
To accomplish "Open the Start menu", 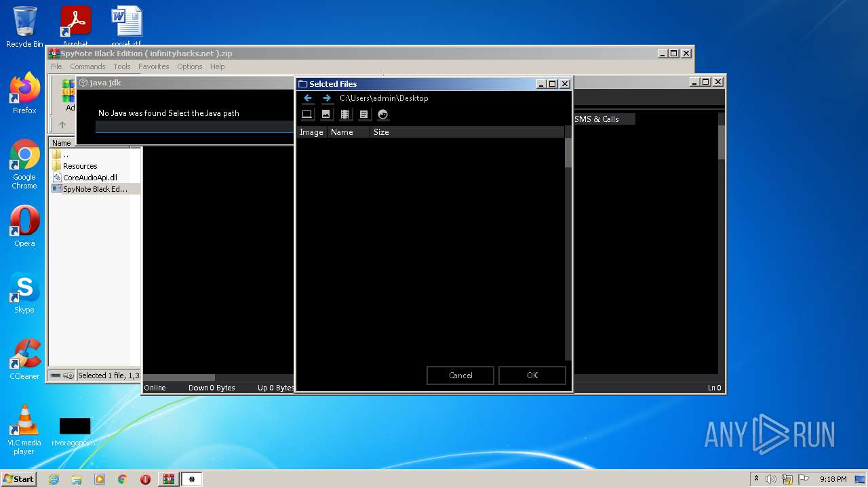I will coord(19,479).
